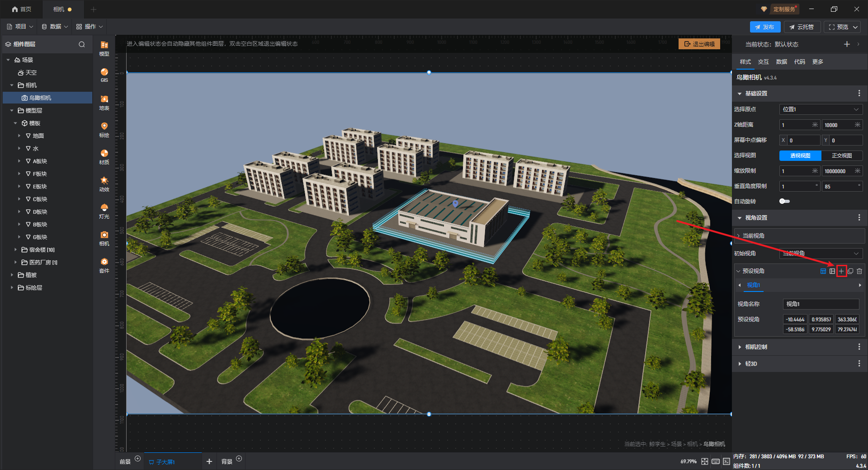Open the 选择原点 dropdown showing 位置1
Viewport: 868px width, 470px height.
pyautogui.click(x=821, y=109)
